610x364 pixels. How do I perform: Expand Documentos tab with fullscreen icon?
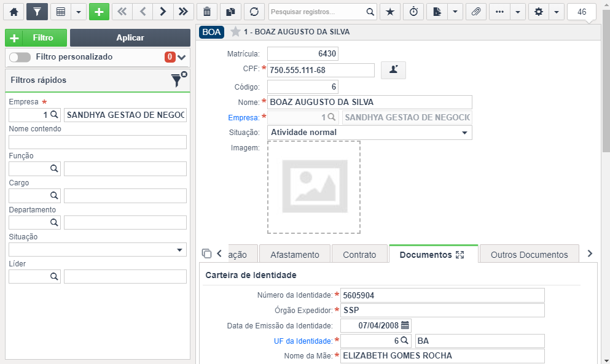coord(460,255)
